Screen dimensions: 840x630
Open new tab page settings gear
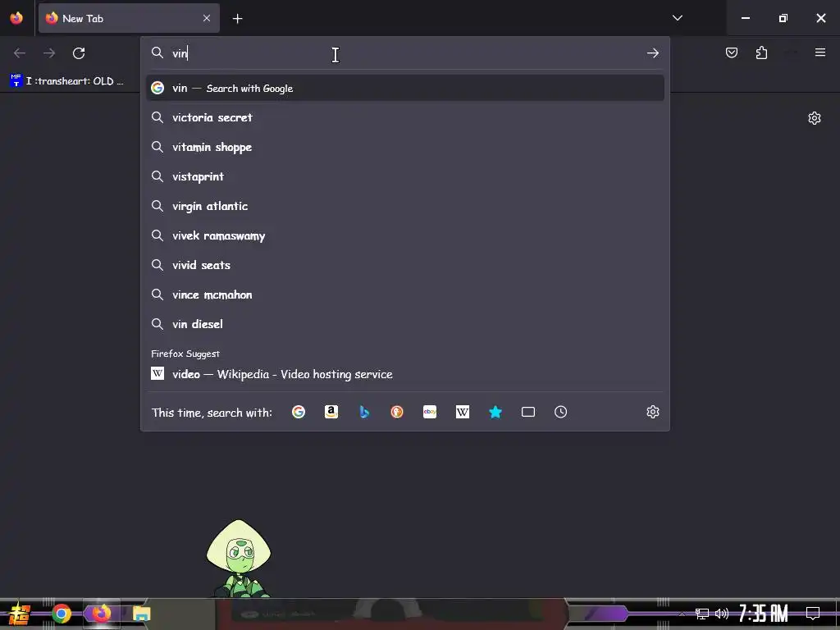tap(815, 118)
